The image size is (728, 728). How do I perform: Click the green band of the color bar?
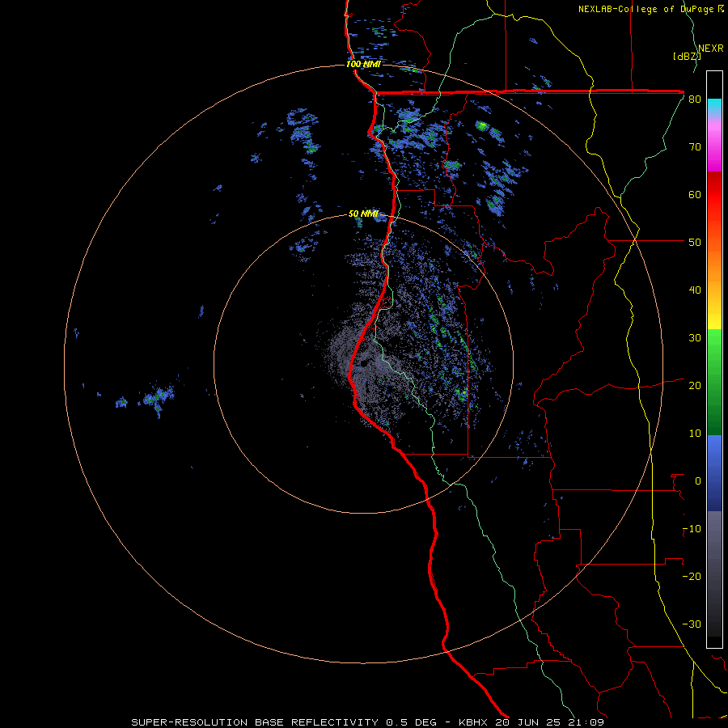714,382
